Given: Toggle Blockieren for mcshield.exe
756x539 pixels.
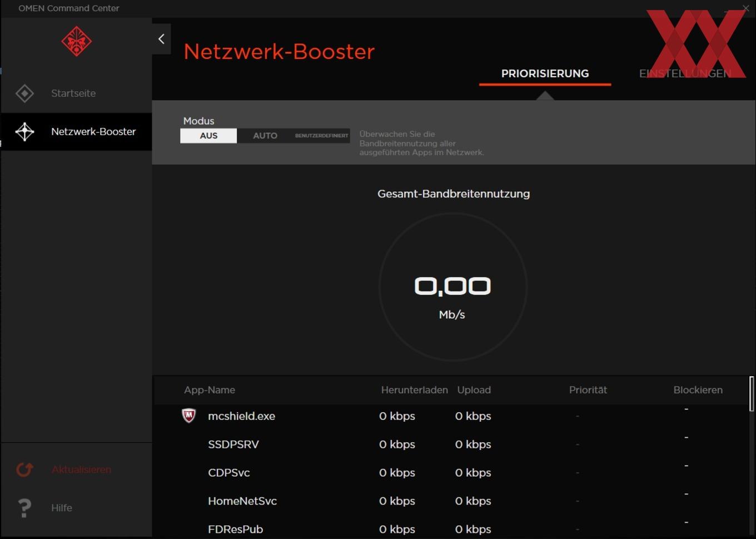Looking at the screenshot, I should pyautogui.click(x=687, y=409).
